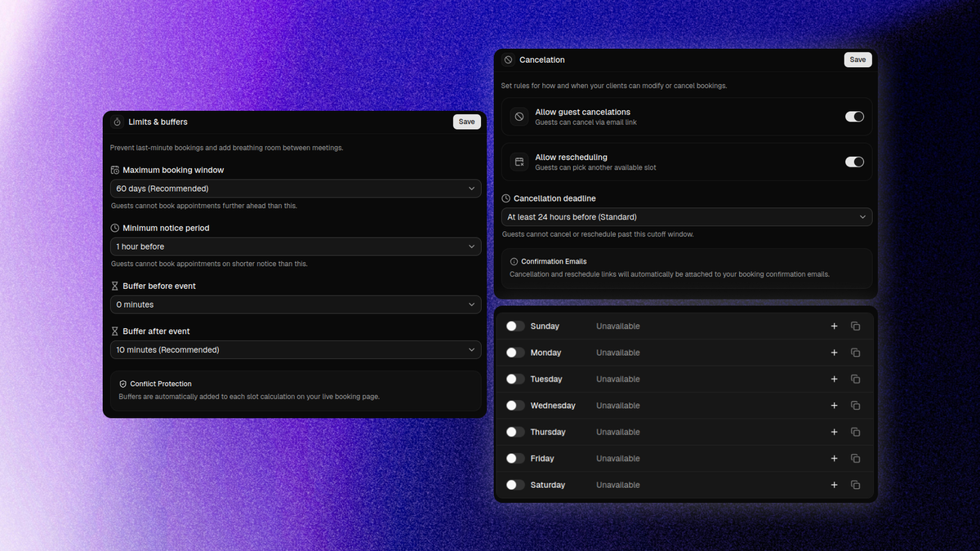Expand the Minimum notice period dropdown
Image resolution: width=980 pixels, height=551 pixels.
click(296, 247)
